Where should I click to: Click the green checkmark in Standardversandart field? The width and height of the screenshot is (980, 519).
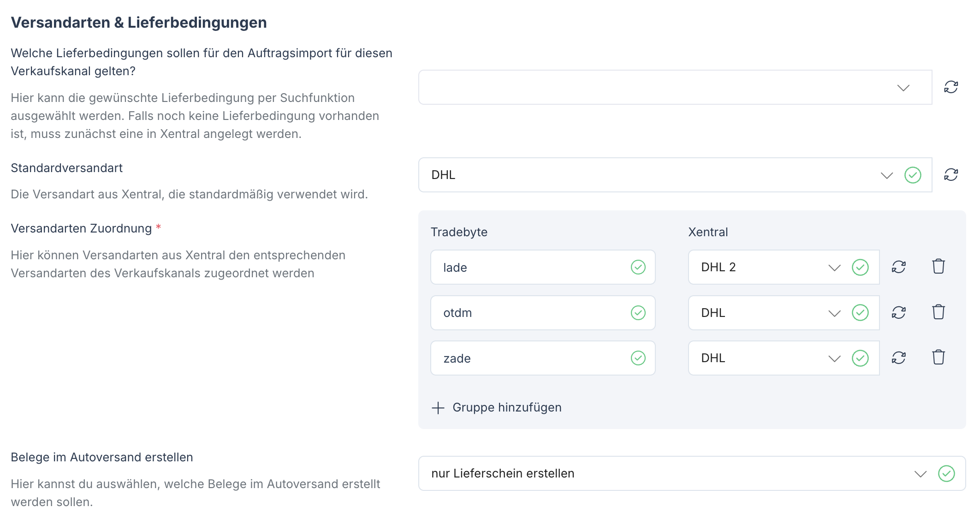pyautogui.click(x=913, y=175)
